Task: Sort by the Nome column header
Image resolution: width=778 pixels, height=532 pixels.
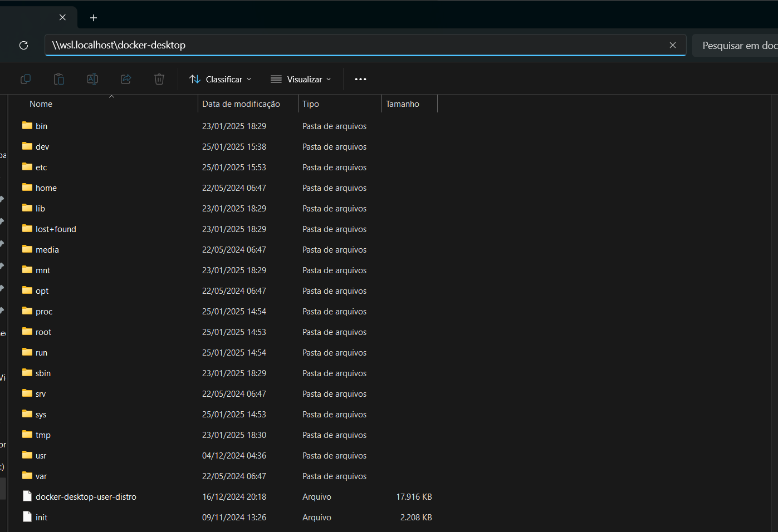Action: coord(109,104)
